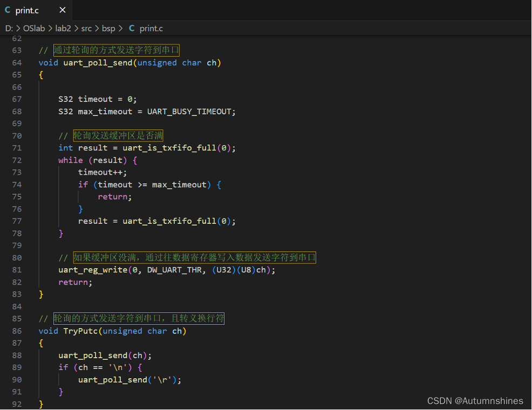The image size is (532, 410).
Task: Select the D: drive in the breadcrumb path
Action: point(9,28)
